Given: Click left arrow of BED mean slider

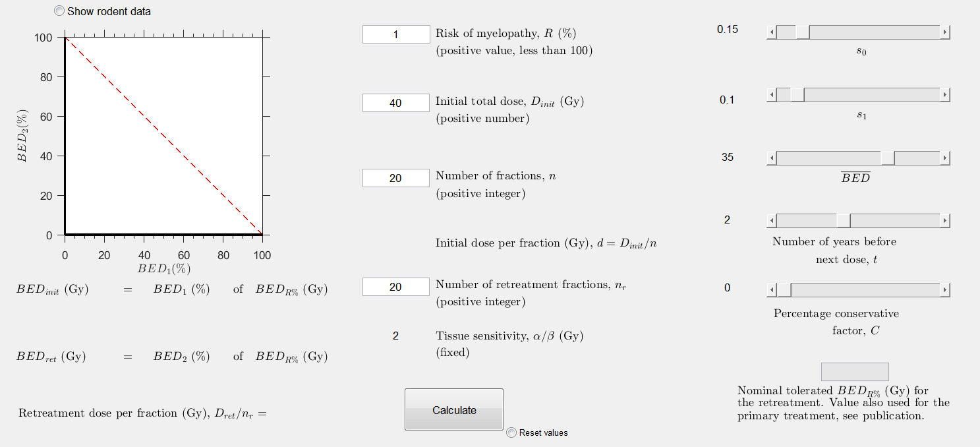Looking at the screenshot, I should (772, 158).
